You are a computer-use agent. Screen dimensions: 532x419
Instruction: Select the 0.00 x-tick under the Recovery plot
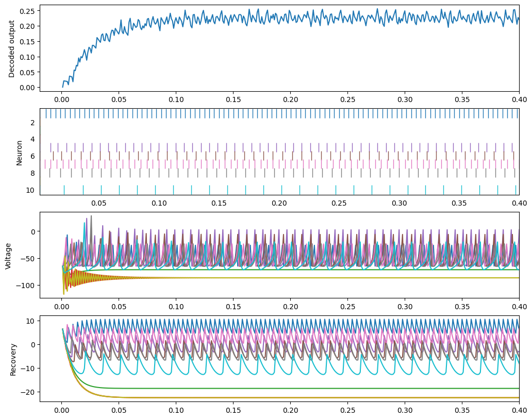pos(62,411)
